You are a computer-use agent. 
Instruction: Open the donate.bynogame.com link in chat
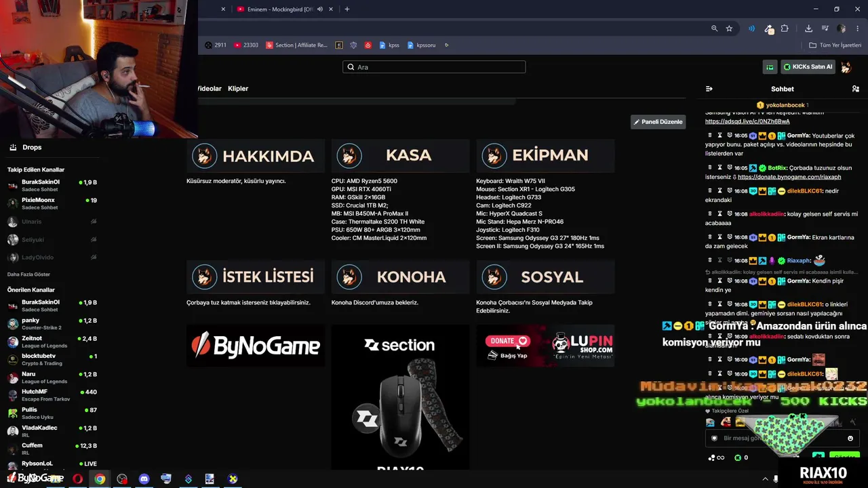[790, 178]
